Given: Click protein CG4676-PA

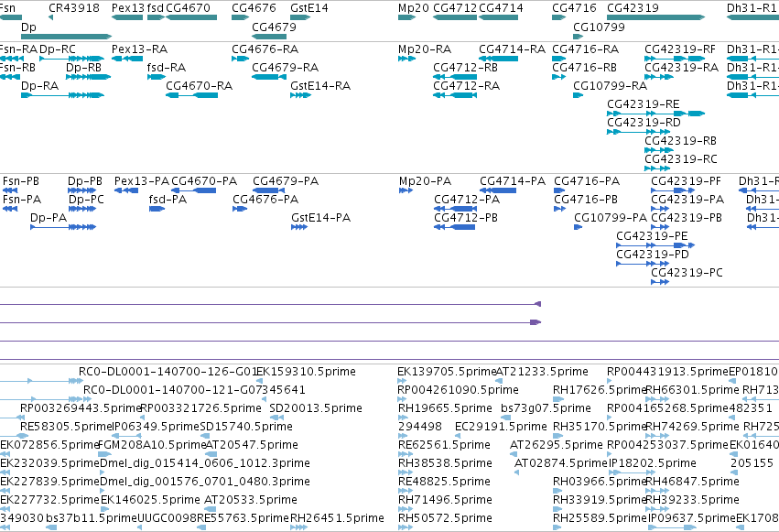Looking at the screenshot, I should coord(265,200).
